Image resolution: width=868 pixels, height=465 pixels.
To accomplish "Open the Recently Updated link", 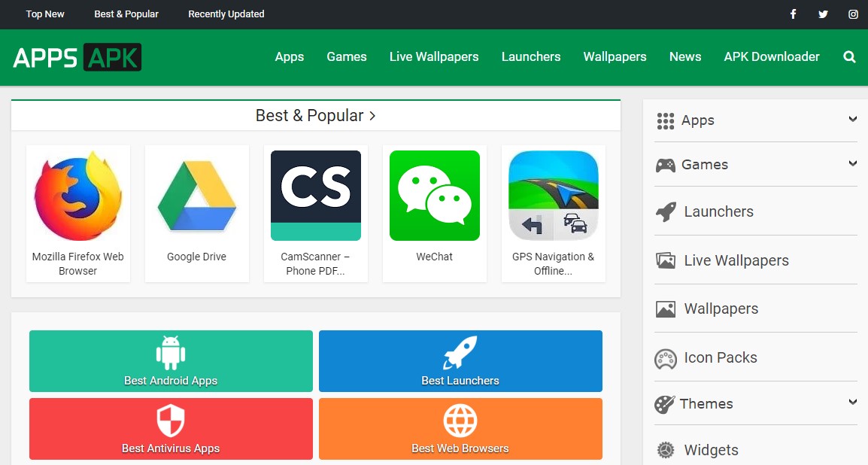I will point(226,14).
